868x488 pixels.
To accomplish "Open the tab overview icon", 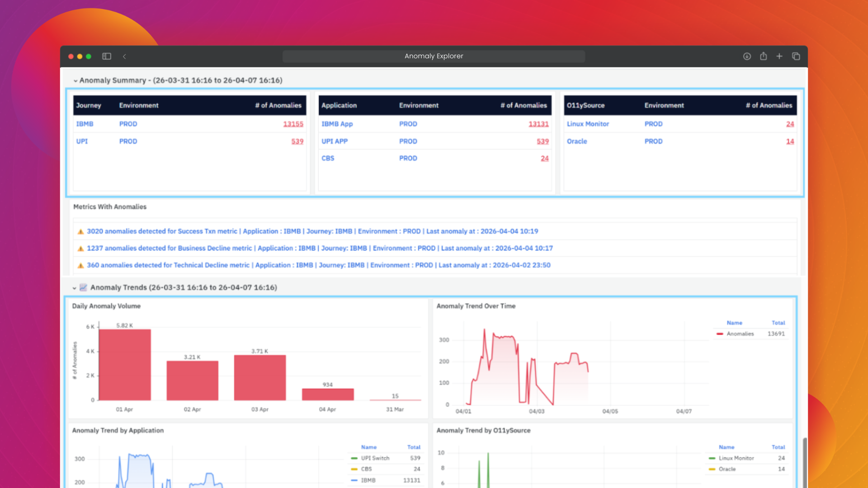I will (796, 56).
